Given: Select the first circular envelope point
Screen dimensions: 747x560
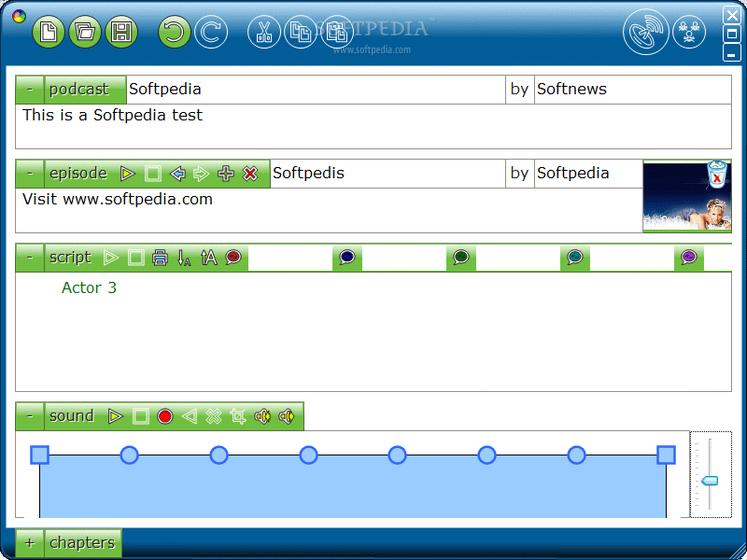Looking at the screenshot, I should [x=129, y=455].
